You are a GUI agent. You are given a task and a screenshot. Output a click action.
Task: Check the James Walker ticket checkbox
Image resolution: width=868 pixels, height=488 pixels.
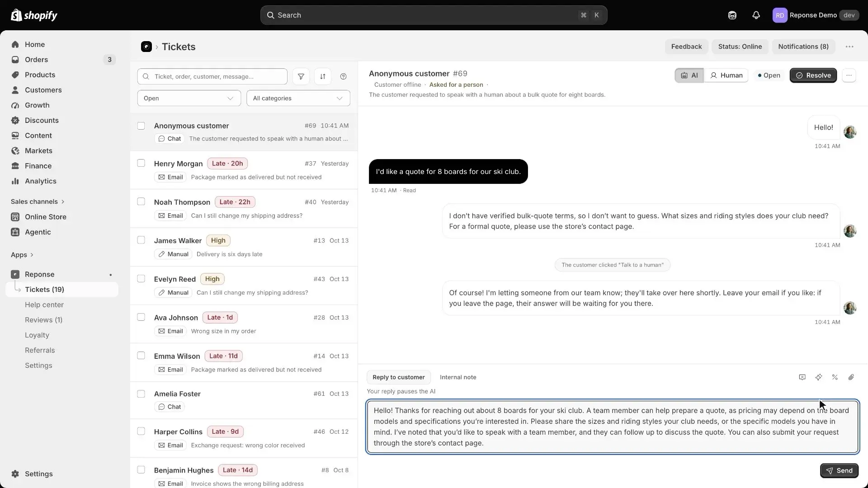[141, 240]
